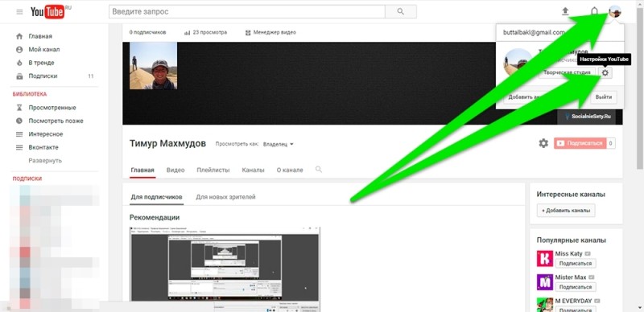Click the upload video arrow icon

tap(566, 11)
